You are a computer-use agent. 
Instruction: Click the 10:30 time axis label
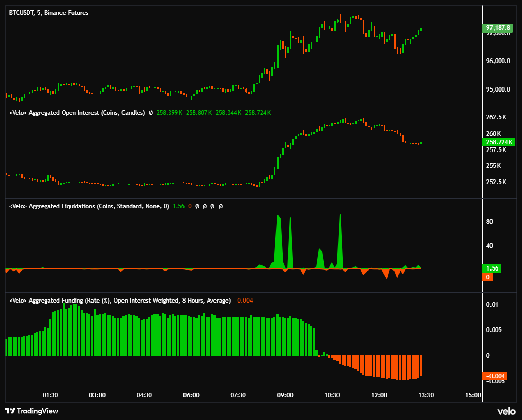(x=332, y=395)
